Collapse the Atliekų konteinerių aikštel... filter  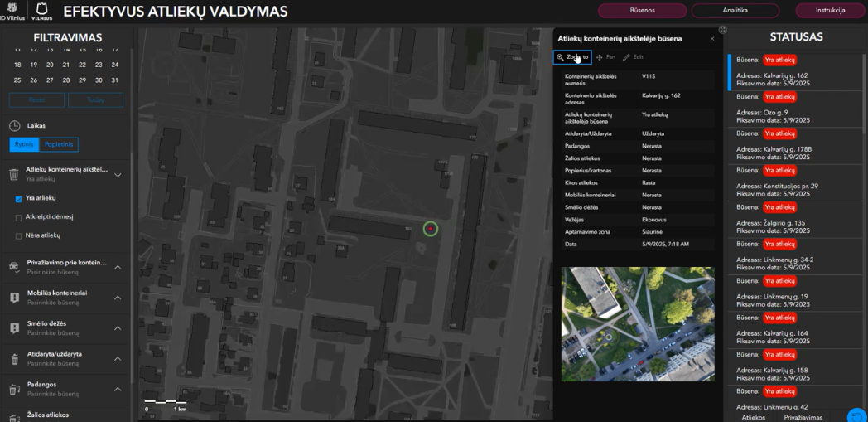coord(118,175)
